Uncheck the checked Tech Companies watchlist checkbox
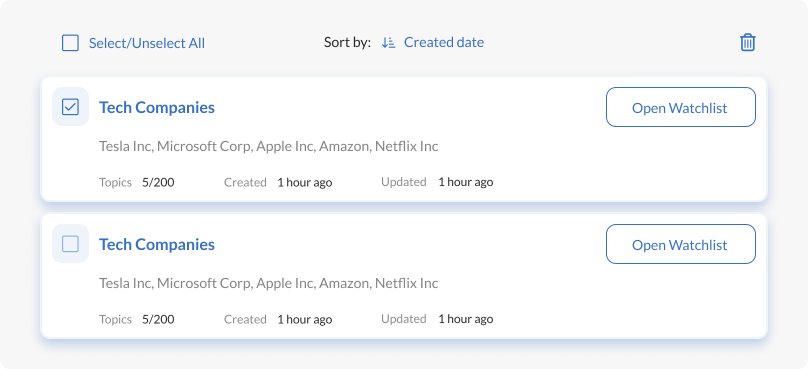This screenshot has width=808, height=369. coord(70,107)
